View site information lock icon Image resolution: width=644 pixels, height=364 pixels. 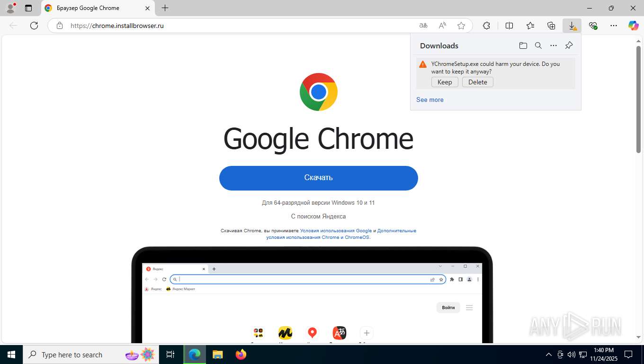(60, 26)
